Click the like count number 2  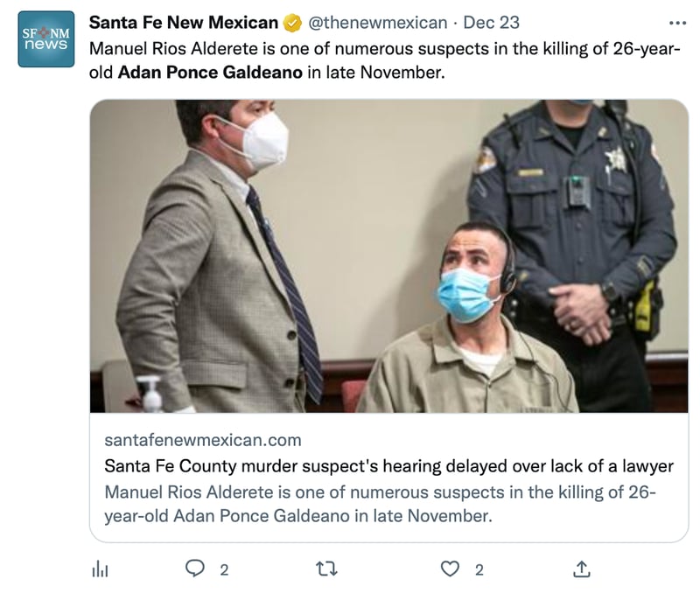click(479, 570)
